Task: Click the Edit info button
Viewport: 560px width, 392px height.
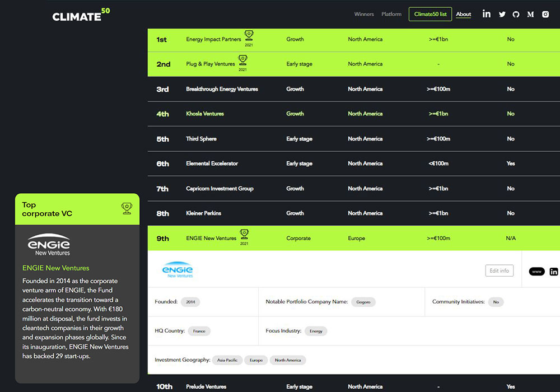Action: click(500, 270)
